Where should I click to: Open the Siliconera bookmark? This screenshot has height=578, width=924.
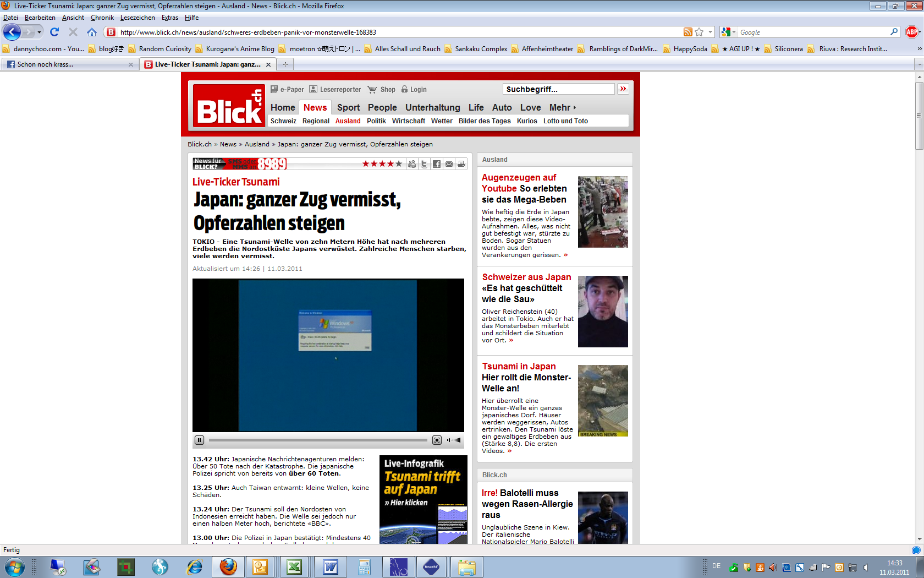pyautogui.click(x=783, y=48)
